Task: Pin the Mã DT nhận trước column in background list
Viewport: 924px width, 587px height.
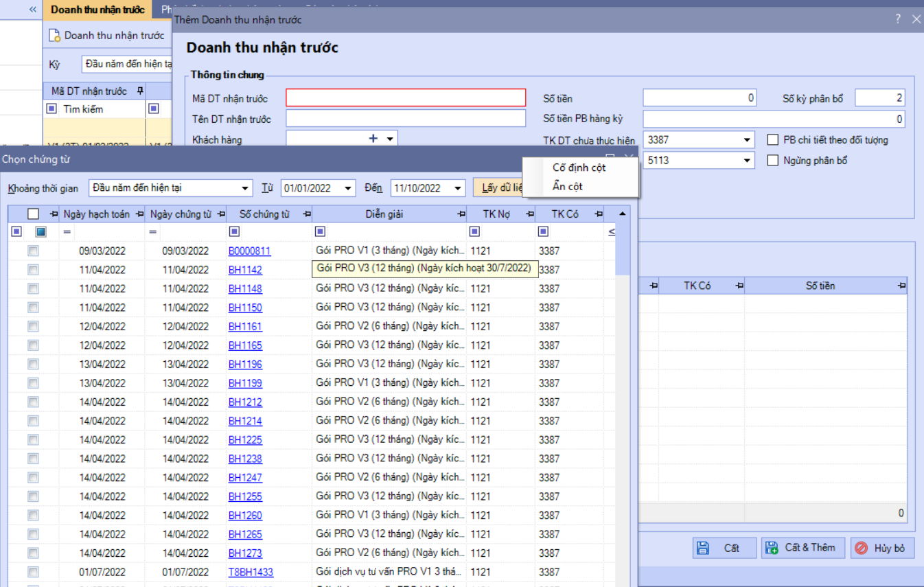Action: [x=140, y=91]
